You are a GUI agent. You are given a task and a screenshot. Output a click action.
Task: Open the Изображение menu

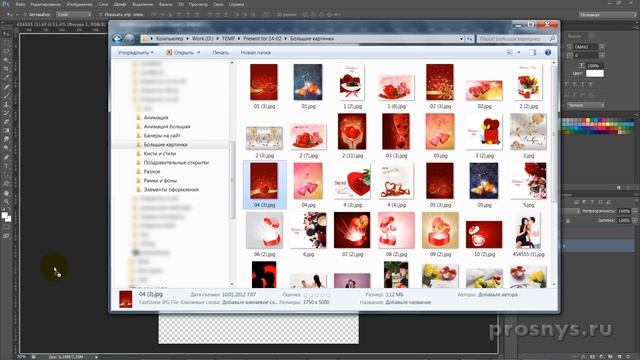point(80,4)
